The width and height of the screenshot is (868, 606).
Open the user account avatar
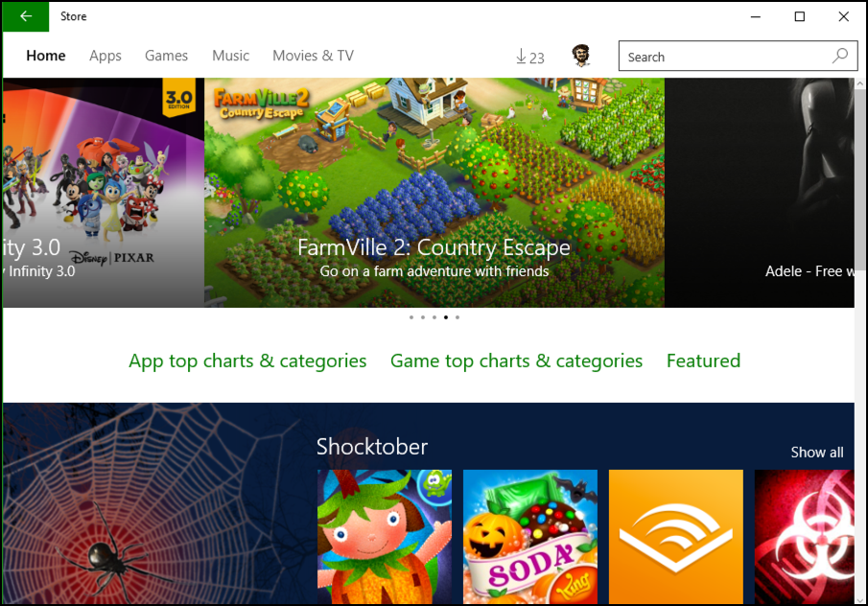[x=580, y=56]
